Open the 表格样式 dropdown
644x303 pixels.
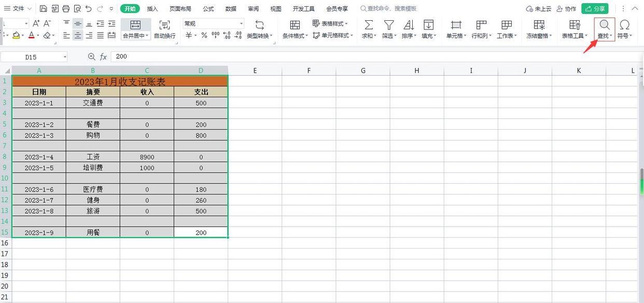coord(330,23)
